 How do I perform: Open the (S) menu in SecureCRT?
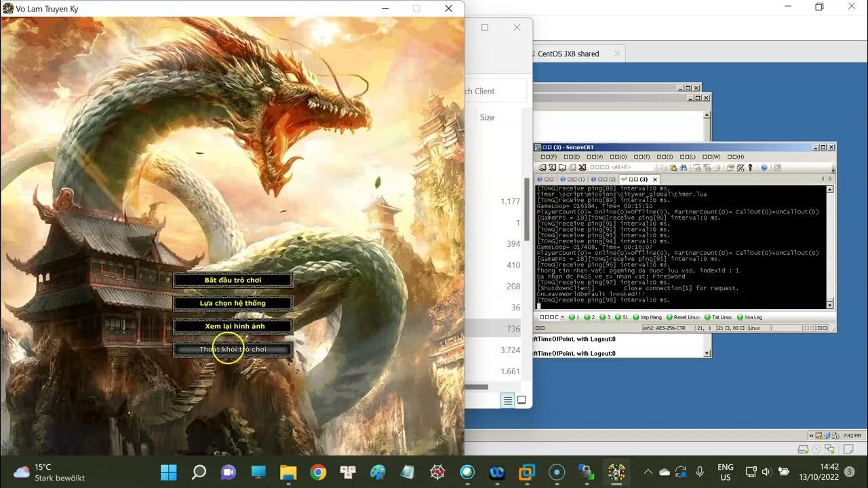665,157
